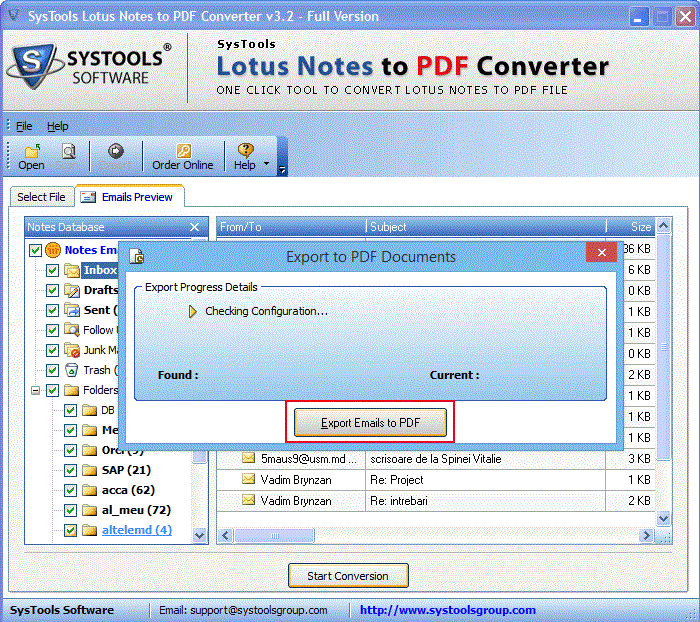Select the acca (62) folder

point(128,490)
